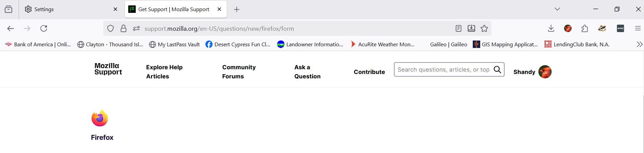Open the Bank of America bookmark
This screenshot has height=153, width=644.
[38, 44]
